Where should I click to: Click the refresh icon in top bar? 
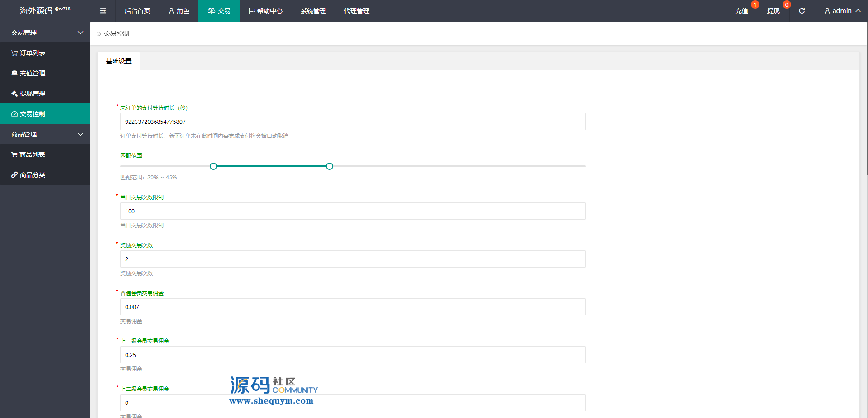[802, 11]
